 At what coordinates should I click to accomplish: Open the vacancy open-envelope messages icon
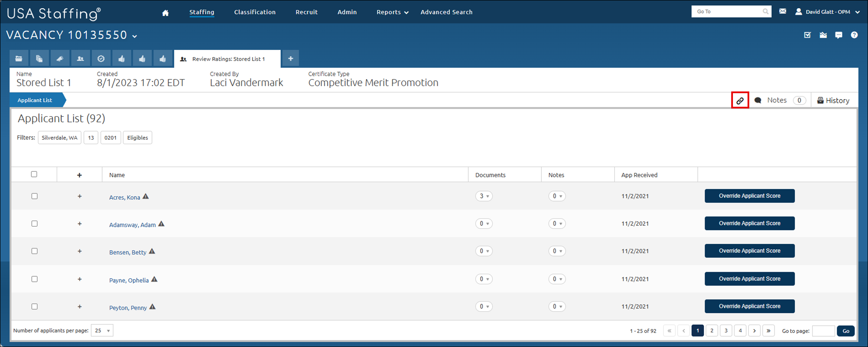click(823, 35)
